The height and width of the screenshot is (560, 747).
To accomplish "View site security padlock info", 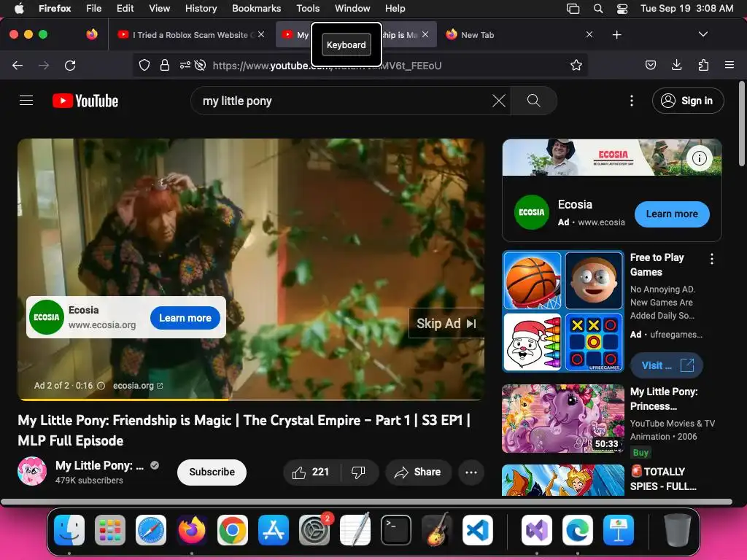I will [x=164, y=65].
